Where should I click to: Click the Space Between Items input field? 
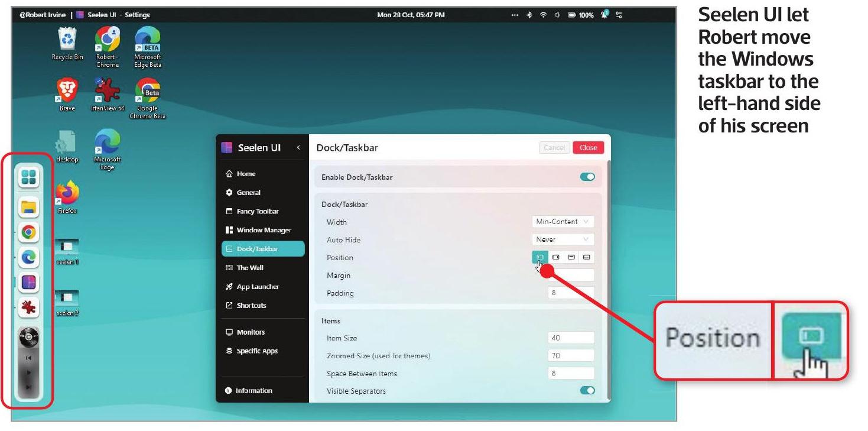pyautogui.click(x=571, y=374)
